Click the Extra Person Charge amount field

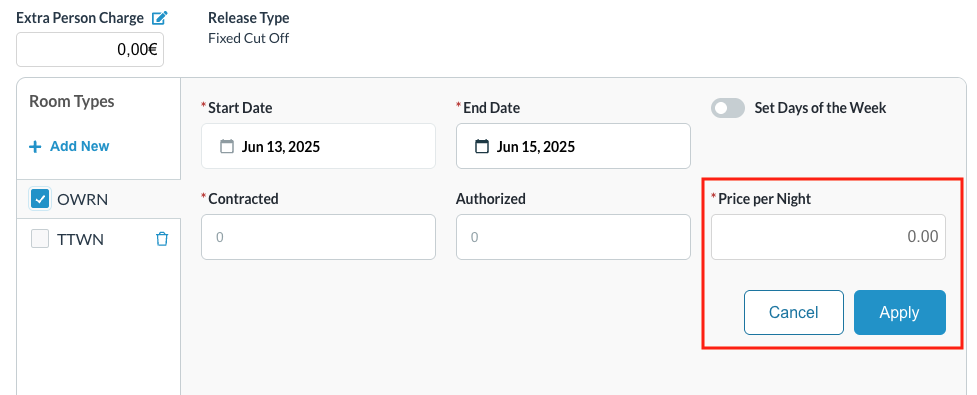tap(90, 49)
